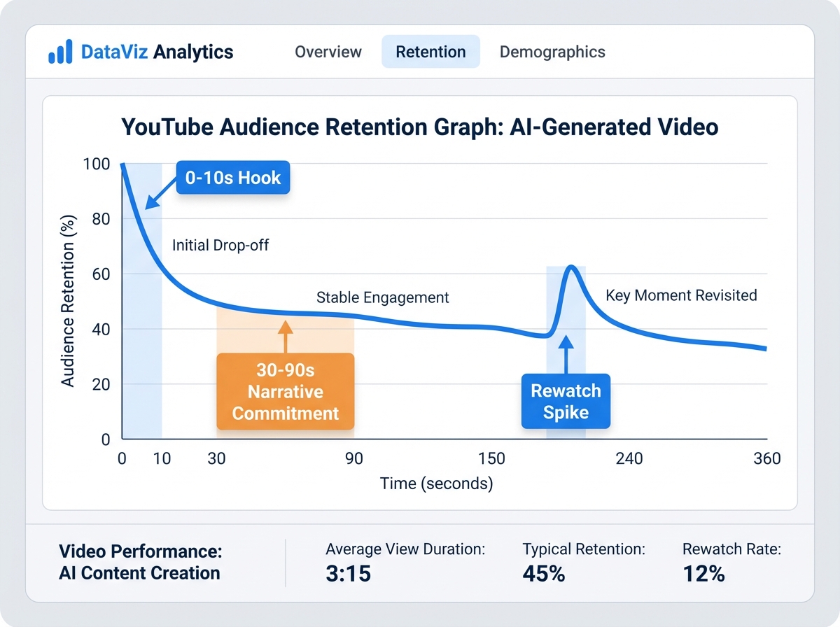Image resolution: width=840 pixels, height=627 pixels.
Task: Select the 30-90s Narrative Commitment callout
Action: point(286,392)
